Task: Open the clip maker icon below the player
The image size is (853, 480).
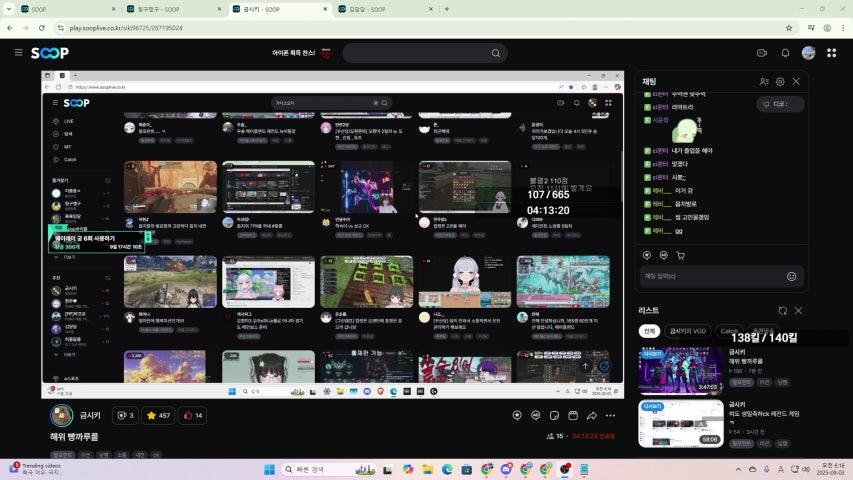Action: 573,415
